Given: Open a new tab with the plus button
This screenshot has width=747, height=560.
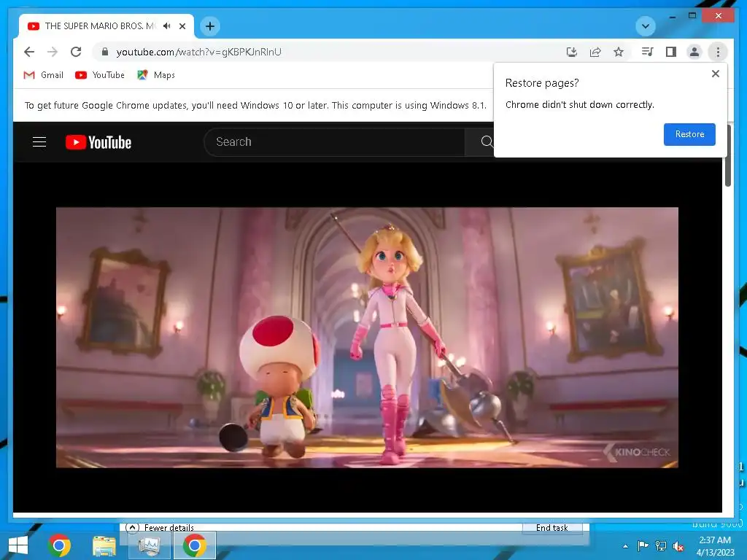Looking at the screenshot, I should point(210,26).
